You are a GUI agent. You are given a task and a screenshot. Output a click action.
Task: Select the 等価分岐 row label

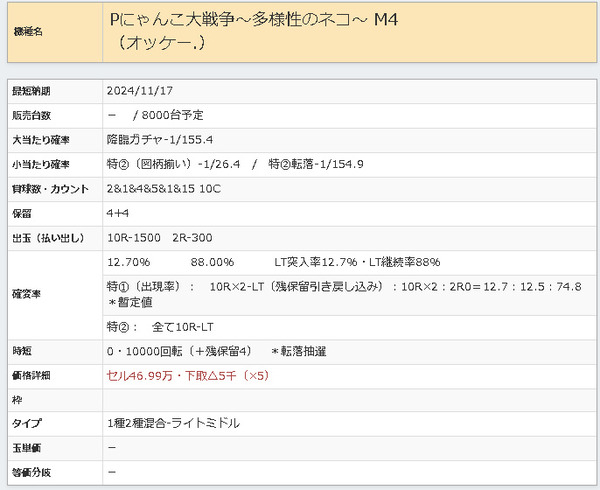[31, 472]
